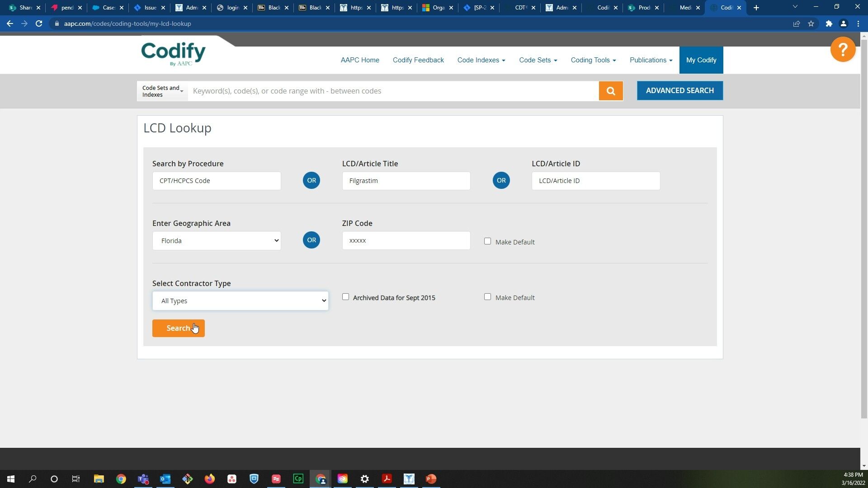Click the orange Search button
This screenshot has height=488, width=868.
click(x=178, y=328)
